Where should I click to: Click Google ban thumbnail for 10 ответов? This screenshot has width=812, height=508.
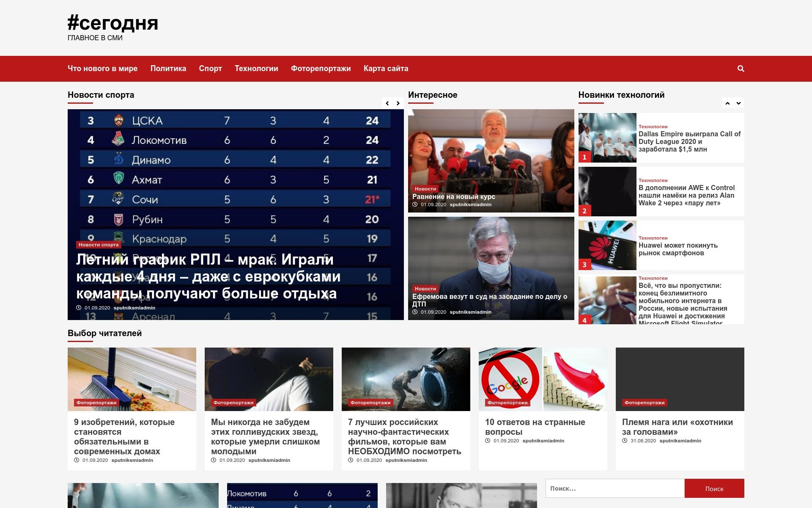[543, 379]
